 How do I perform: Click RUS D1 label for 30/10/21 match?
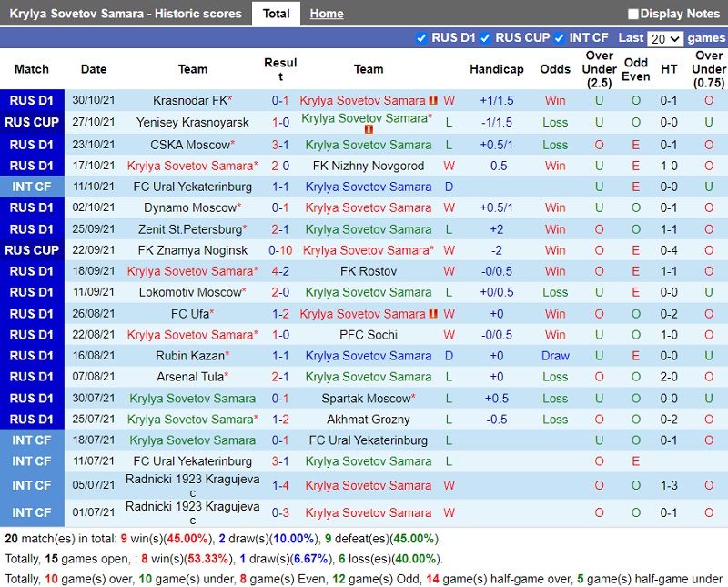point(32,100)
